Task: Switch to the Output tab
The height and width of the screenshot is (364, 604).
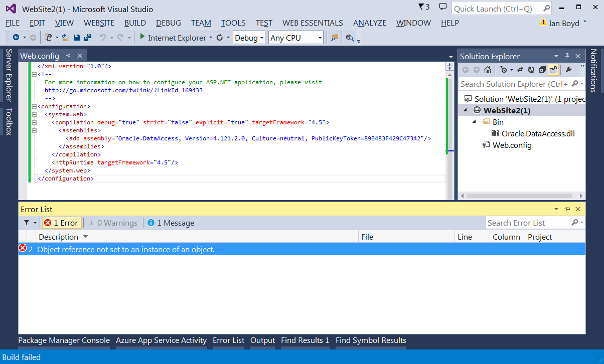Action: point(263,340)
